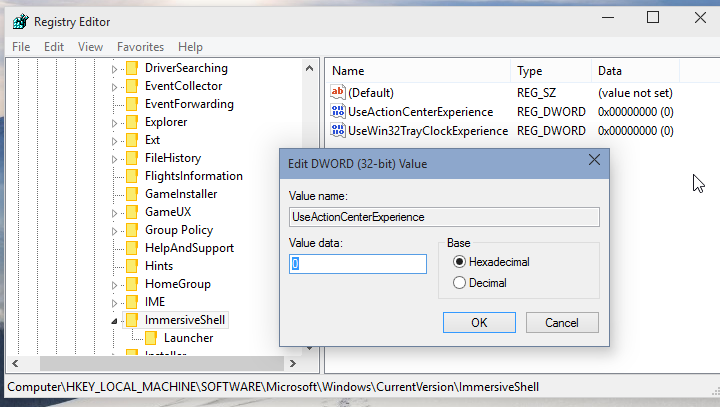This screenshot has width=720, height=407.
Task: Click the UseActionCenterExperience DWORD icon
Action: [338, 111]
